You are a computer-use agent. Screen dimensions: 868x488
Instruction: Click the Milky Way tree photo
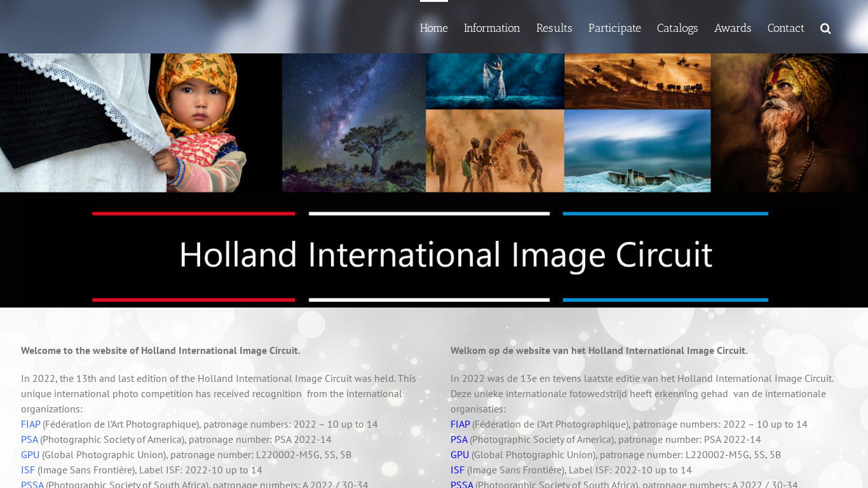click(354, 123)
